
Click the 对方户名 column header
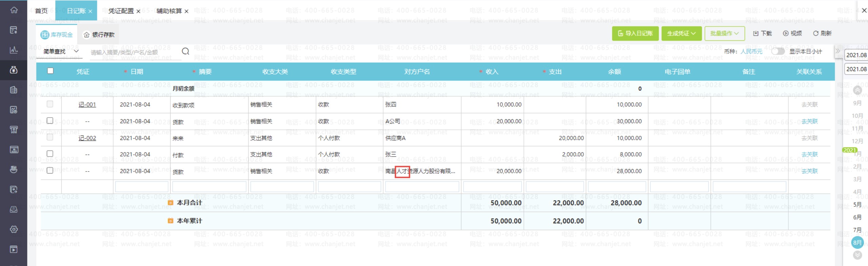pos(417,71)
